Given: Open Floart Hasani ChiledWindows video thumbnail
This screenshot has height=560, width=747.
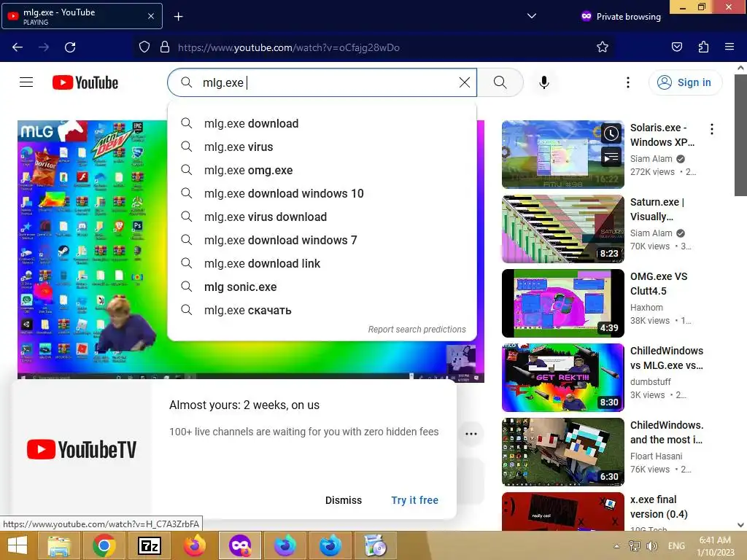Looking at the screenshot, I should click(x=562, y=451).
